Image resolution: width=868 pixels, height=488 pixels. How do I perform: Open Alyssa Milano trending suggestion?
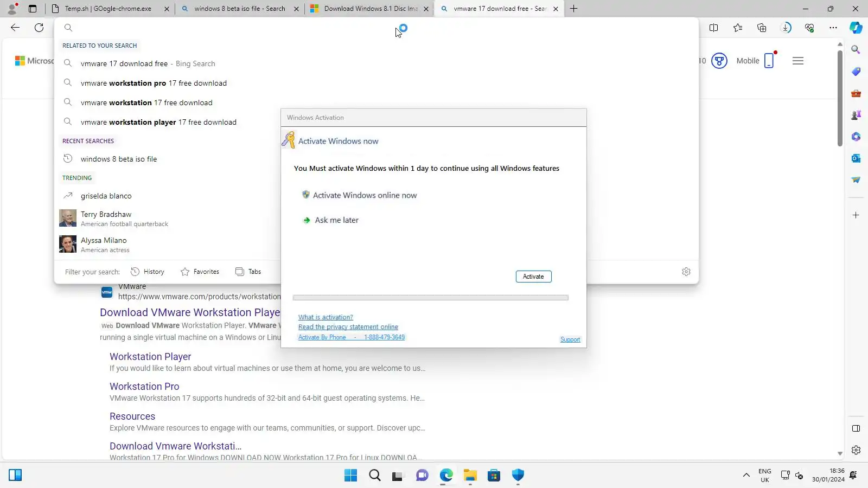105,245
